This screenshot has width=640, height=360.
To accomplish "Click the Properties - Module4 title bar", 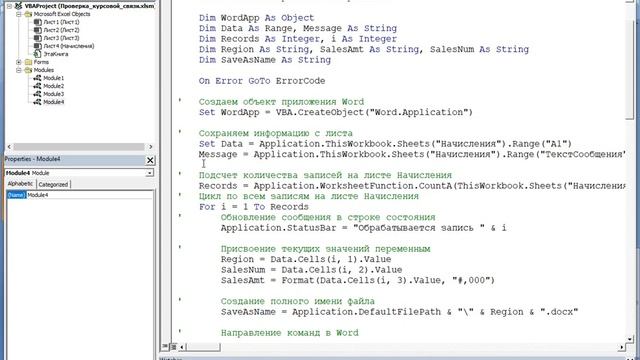I will [x=75, y=160].
